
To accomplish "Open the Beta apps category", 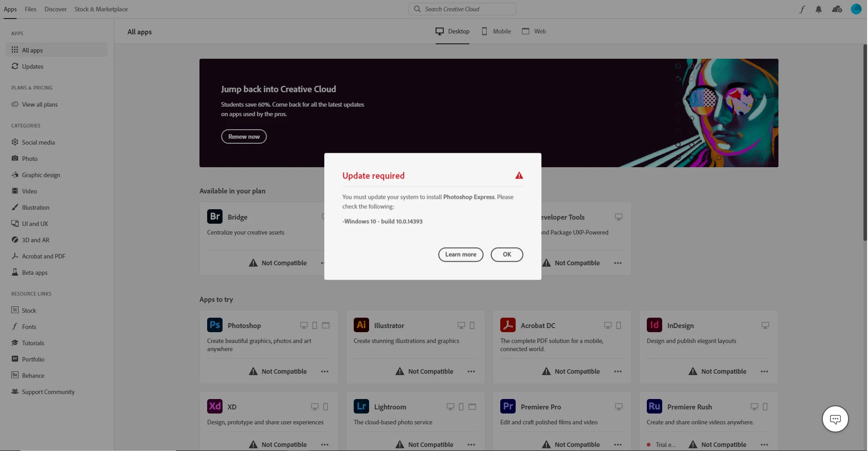I will tap(57, 272).
